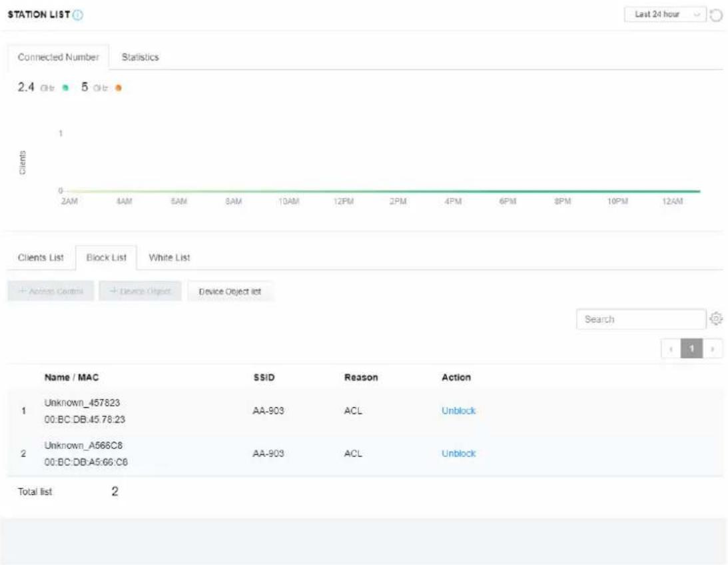Click SSID AA-903 in row 2
The height and width of the screenshot is (565, 728).
(x=268, y=454)
